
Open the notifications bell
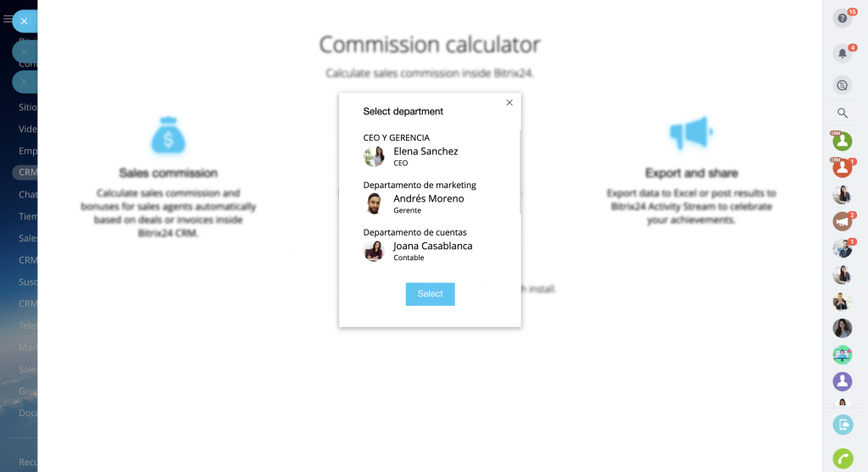coord(842,53)
